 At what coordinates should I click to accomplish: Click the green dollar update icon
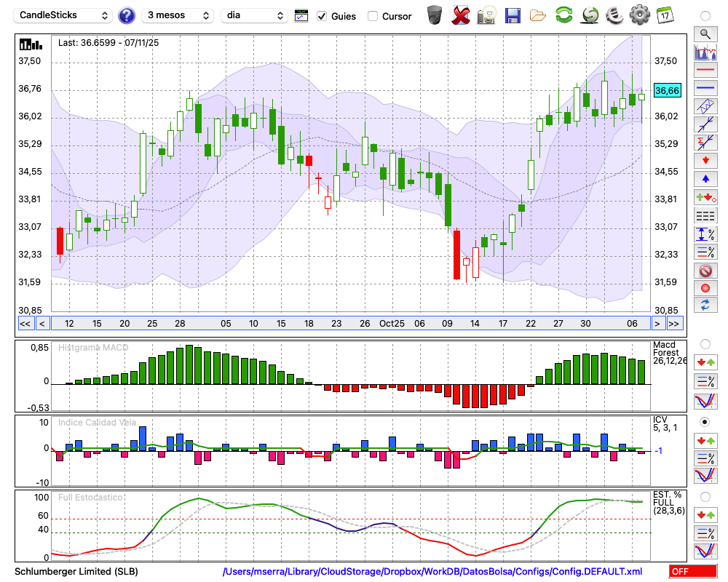pos(590,15)
